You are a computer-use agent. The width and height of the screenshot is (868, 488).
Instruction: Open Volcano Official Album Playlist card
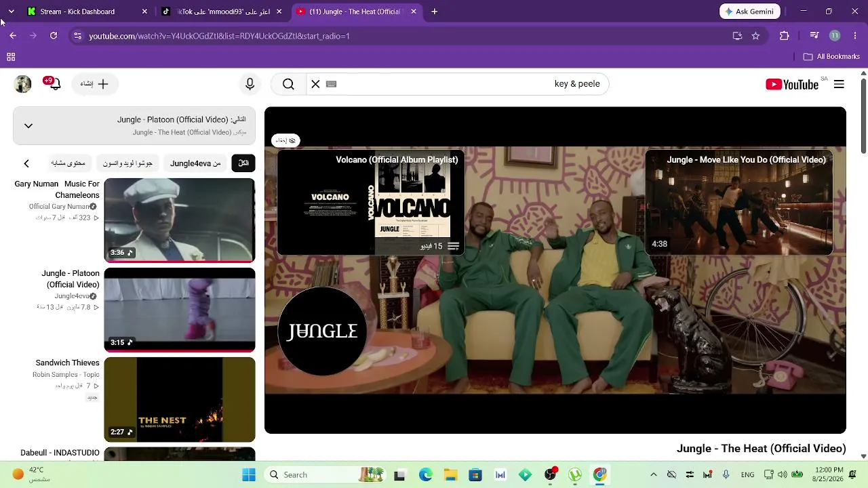click(x=371, y=203)
